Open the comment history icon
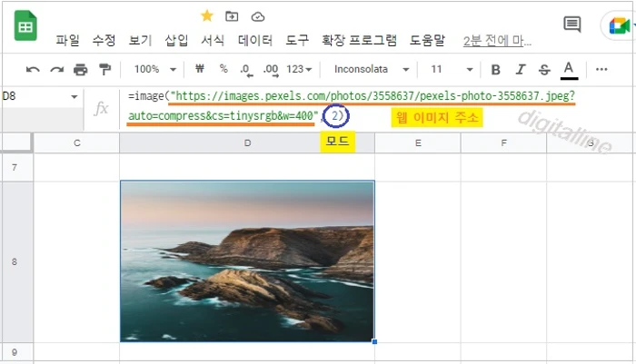Image resolution: width=636 pixels, height=364 pixels. (571, 25)
